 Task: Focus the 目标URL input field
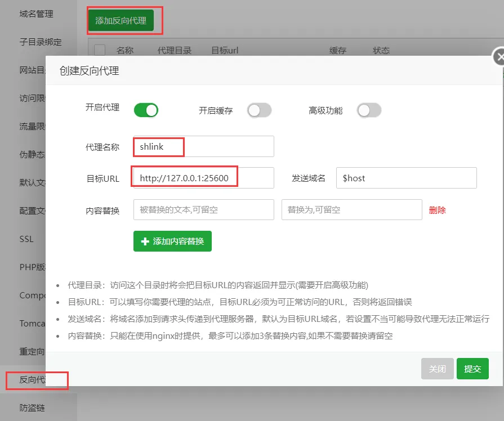(203, 178)
